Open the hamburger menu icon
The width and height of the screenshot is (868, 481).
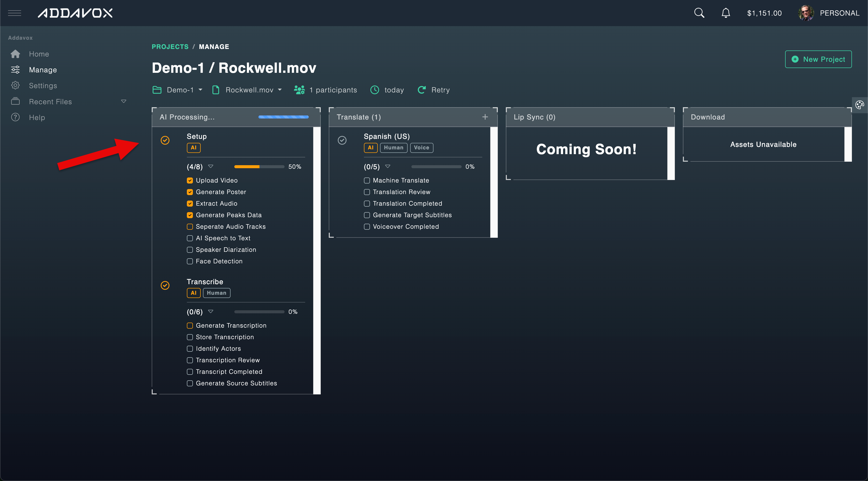15,13
